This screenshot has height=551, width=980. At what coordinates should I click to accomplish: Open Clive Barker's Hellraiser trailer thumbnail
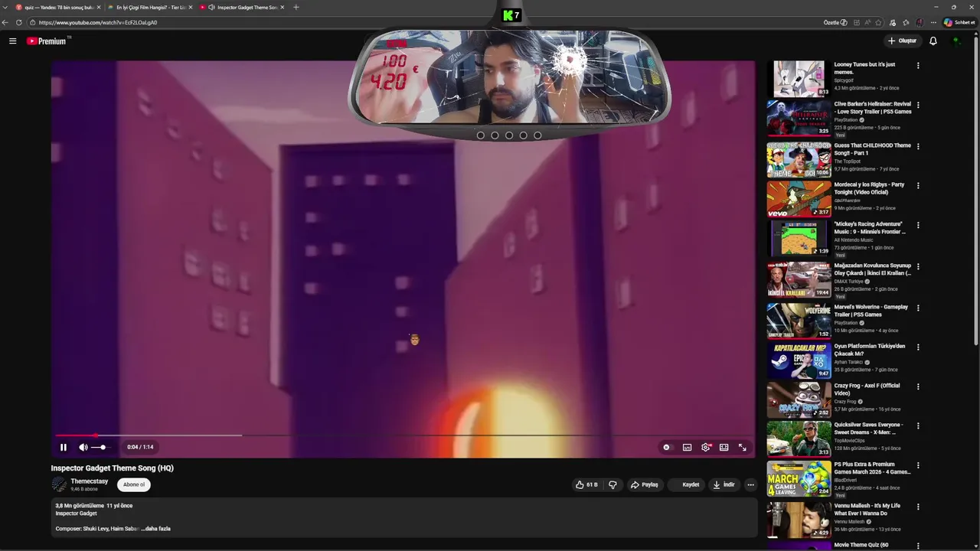coord(799,118)
